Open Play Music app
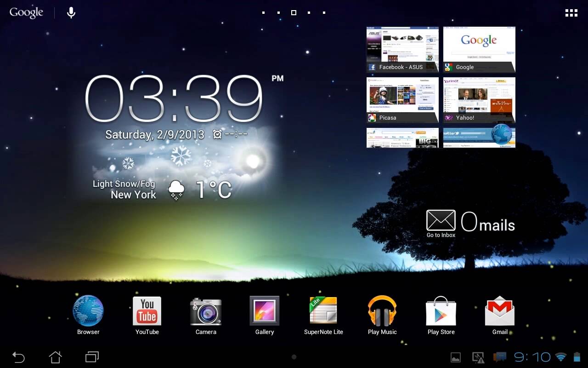 [382, 311]
